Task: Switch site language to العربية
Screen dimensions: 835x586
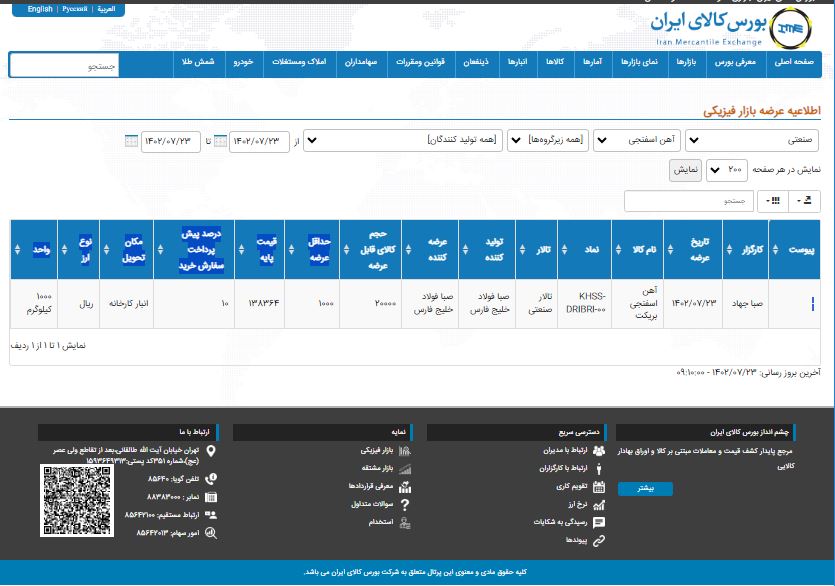Action: (106, 9)
